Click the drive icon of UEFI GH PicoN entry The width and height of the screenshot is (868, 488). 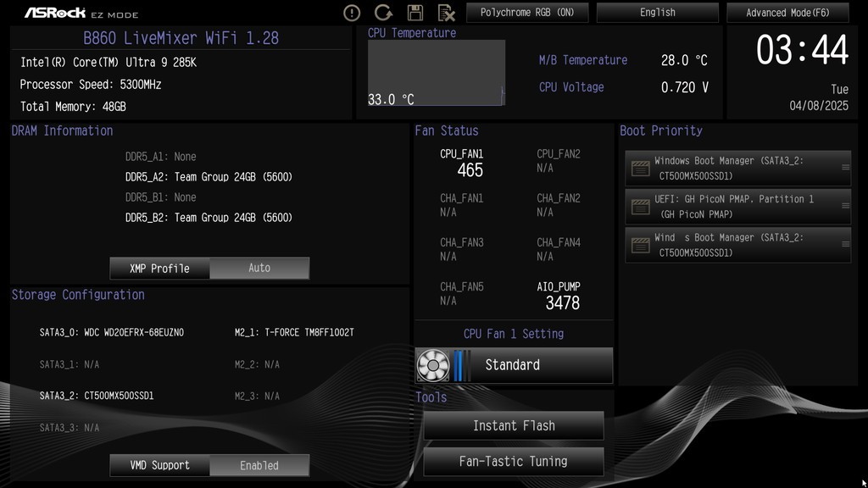(641, 207)
